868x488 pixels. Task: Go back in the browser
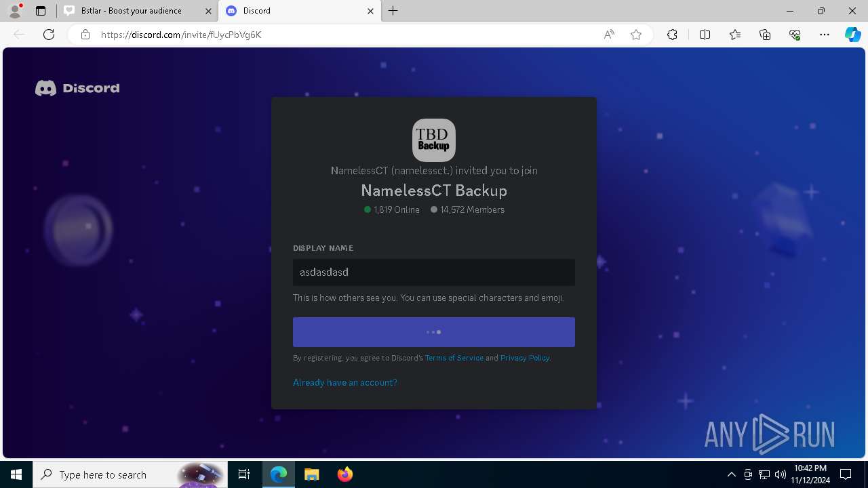[x=19, y=35]
